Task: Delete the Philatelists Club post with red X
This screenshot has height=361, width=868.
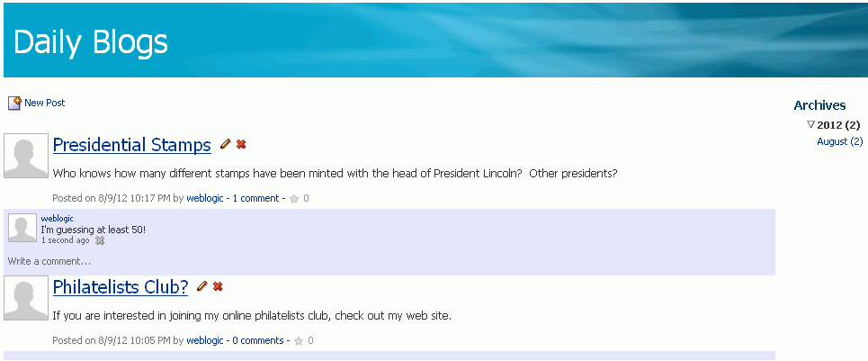Action: (x=218, y=286)
